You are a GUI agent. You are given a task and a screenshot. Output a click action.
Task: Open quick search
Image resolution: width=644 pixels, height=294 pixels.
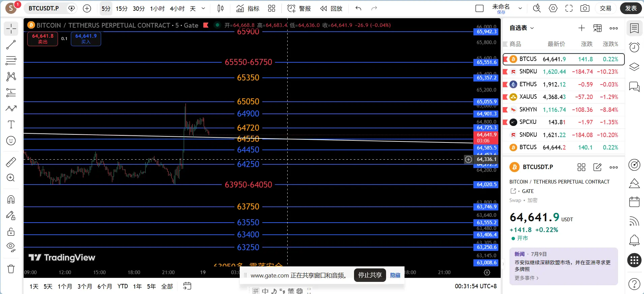(x=537, y=8)
